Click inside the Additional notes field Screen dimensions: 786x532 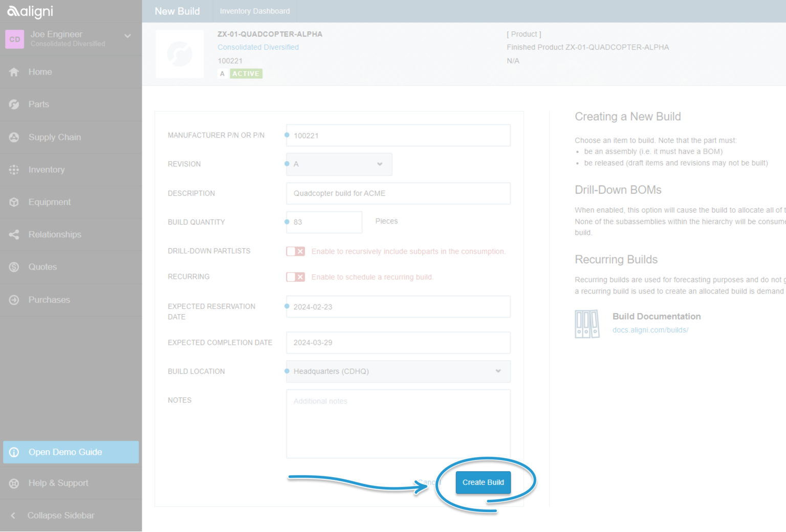click(x=398, y=424)
